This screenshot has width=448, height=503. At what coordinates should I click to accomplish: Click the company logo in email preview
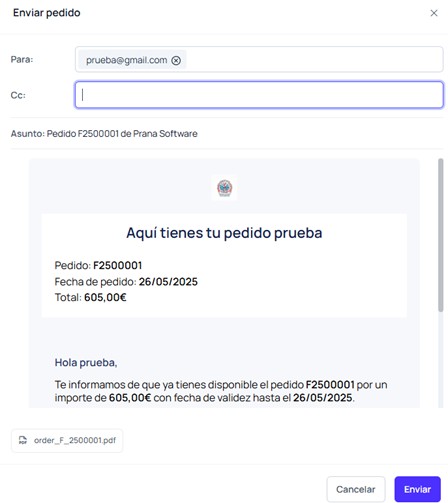225,188
